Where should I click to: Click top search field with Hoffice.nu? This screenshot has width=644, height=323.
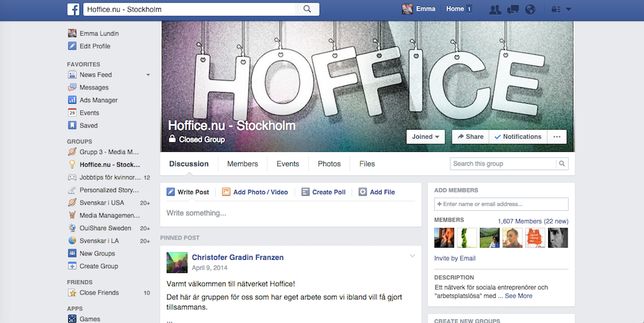189,9
